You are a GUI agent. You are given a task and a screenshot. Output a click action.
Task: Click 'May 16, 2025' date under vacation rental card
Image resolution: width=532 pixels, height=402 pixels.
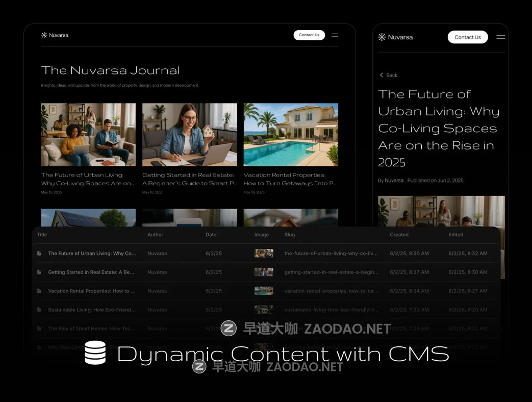point(254,192)
